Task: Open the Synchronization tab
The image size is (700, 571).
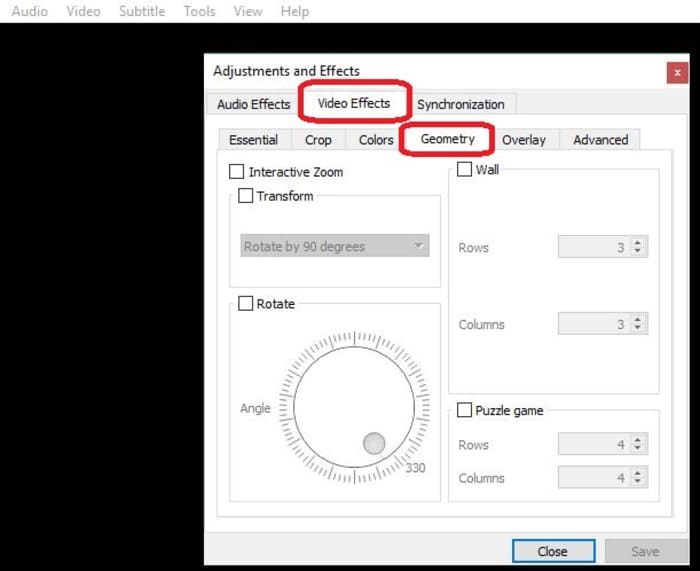Action: coord(460,104)
